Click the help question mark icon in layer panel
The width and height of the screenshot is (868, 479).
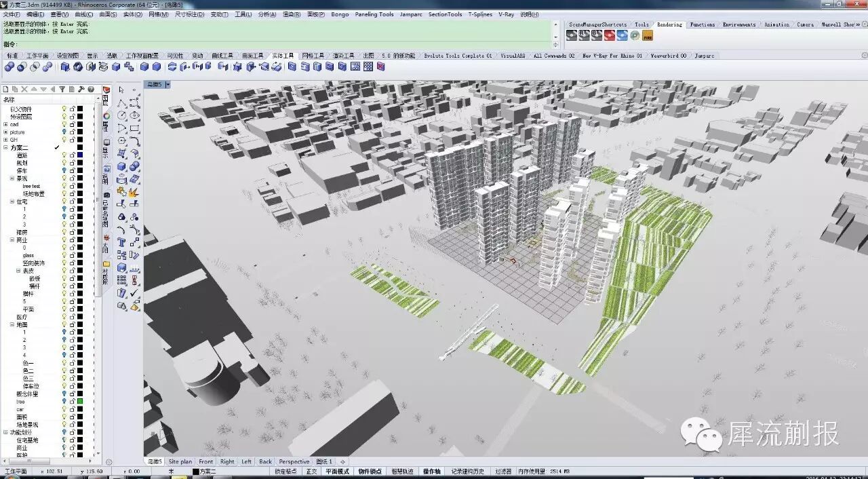91,89
